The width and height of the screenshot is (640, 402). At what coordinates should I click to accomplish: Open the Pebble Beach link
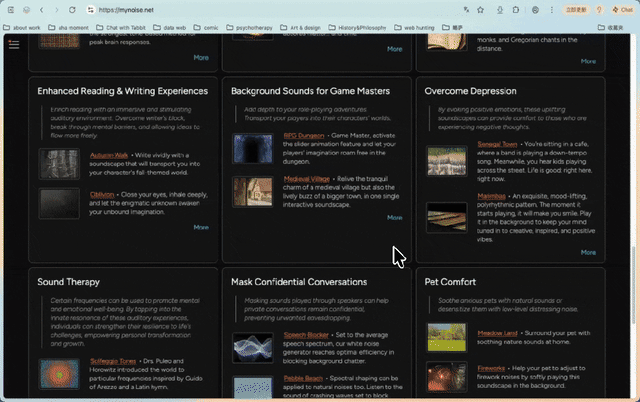click(303, 378)
